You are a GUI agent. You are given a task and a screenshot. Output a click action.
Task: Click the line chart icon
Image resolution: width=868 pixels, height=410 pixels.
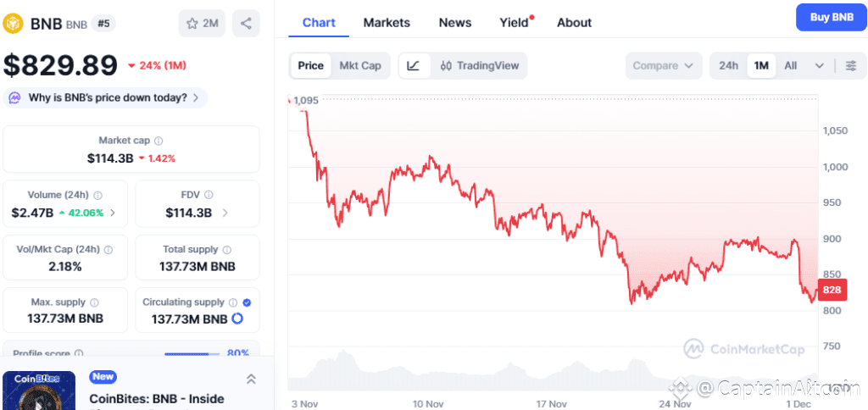pos(413,65)
